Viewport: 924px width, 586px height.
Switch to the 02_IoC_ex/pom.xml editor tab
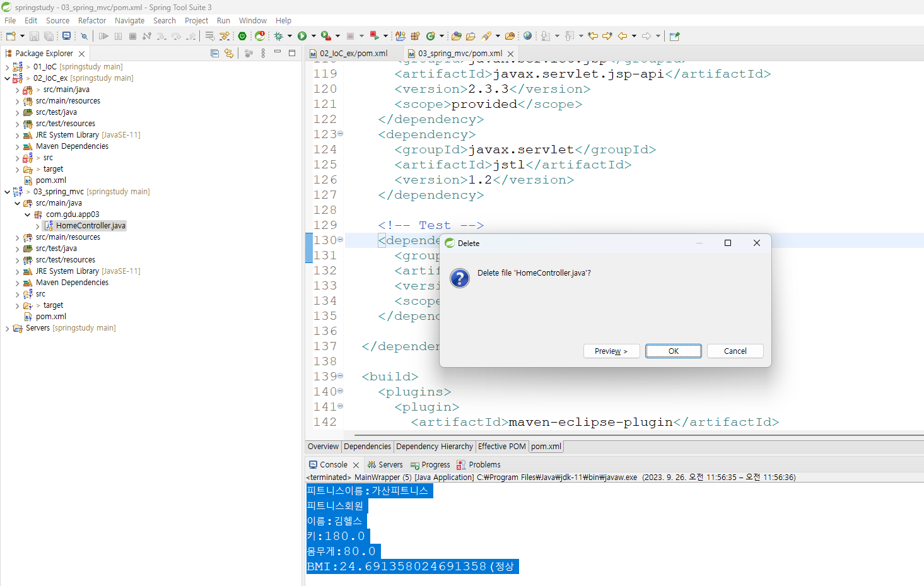pos(353,54)
